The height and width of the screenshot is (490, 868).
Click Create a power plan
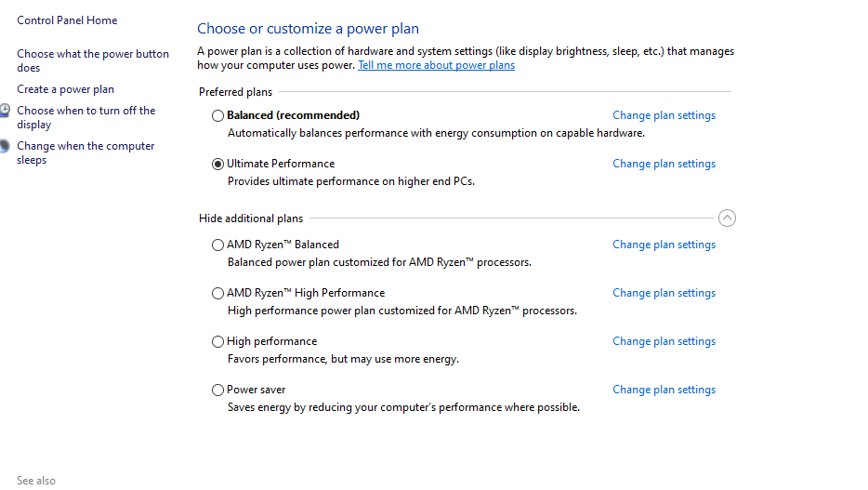coord(65,89)
